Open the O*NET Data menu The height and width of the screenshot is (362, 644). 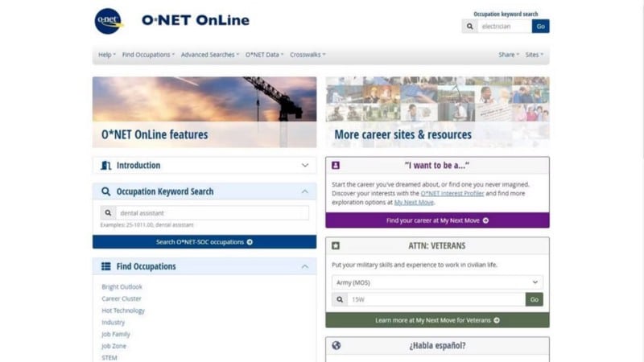(265, 55)
